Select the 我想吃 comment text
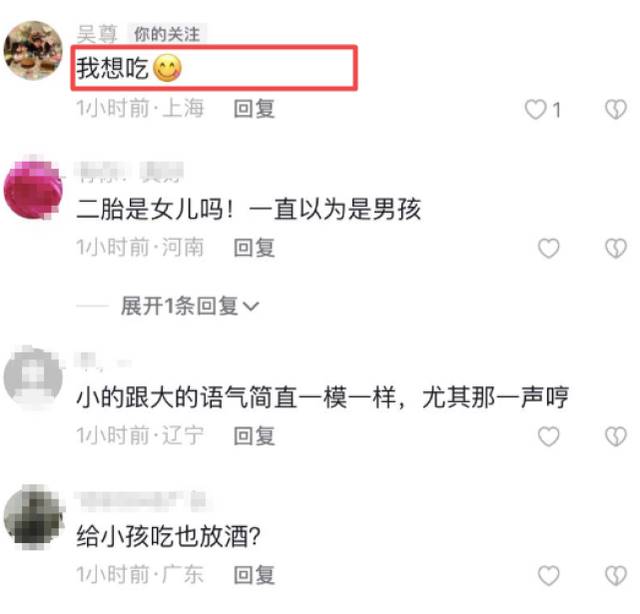This screenshot has height=614, width=640. [129, 68]
